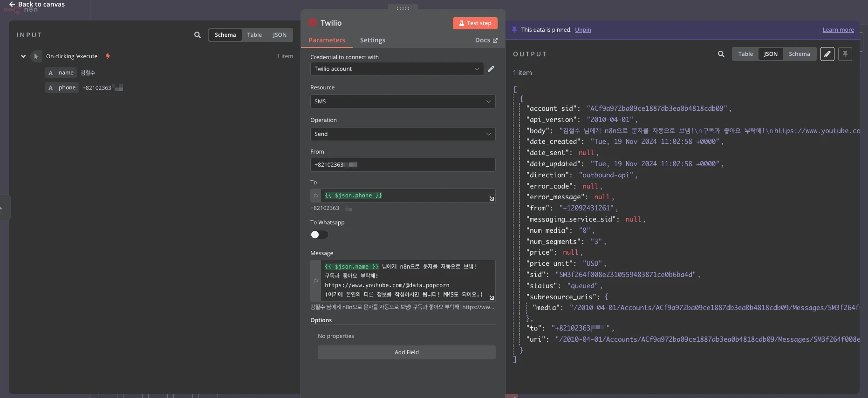868x398 pixels.
Task: Search input data with magnifier icon
Action: [x=198, y=35]
